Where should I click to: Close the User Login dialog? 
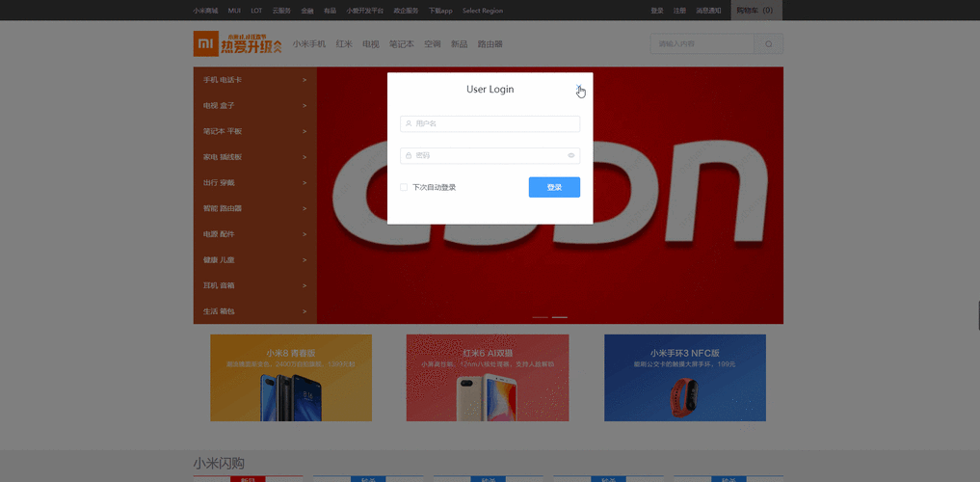tap(579, 88)
